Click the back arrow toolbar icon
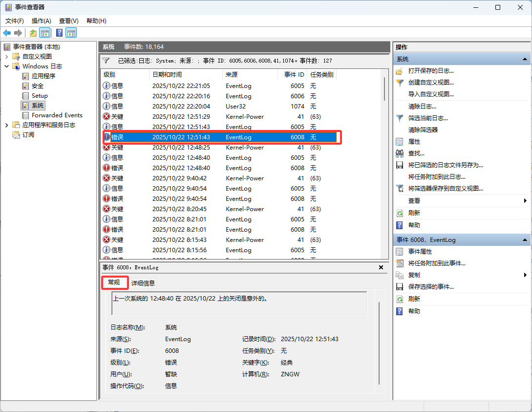This screenshot has width=532, height=412. point(7,33)
